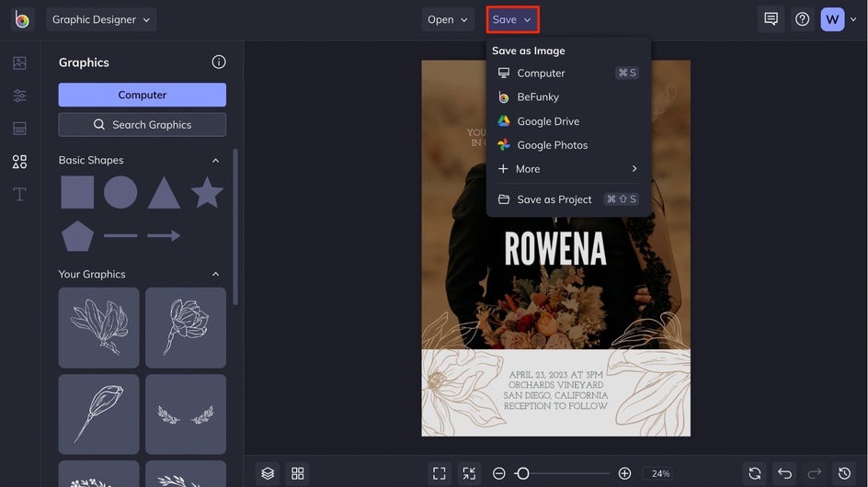Click the BeFunky logo icon
The height and width of the screenshot is (487, 868).
(x=21, y=19)
